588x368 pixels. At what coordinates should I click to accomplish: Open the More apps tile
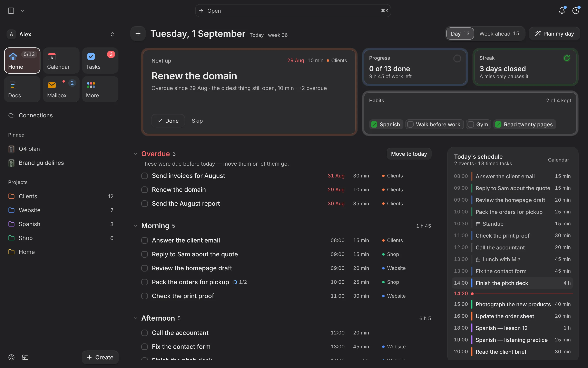[100, 89]
